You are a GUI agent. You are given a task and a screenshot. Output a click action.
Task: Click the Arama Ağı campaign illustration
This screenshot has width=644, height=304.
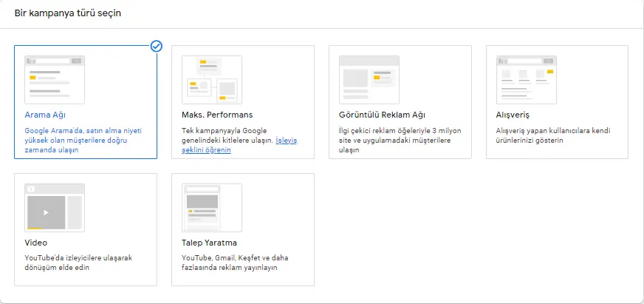click(x=55, y=80)
